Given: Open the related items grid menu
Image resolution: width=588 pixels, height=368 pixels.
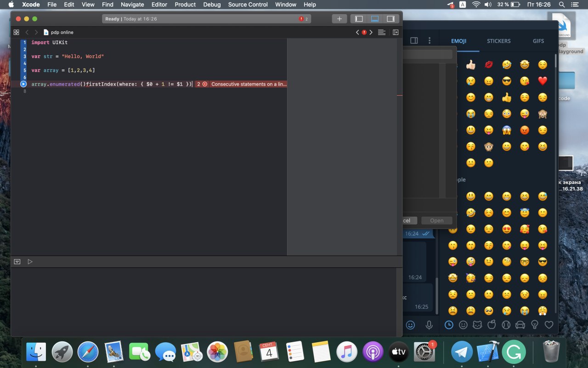Looking at the screenshot, I should (16, 32).
